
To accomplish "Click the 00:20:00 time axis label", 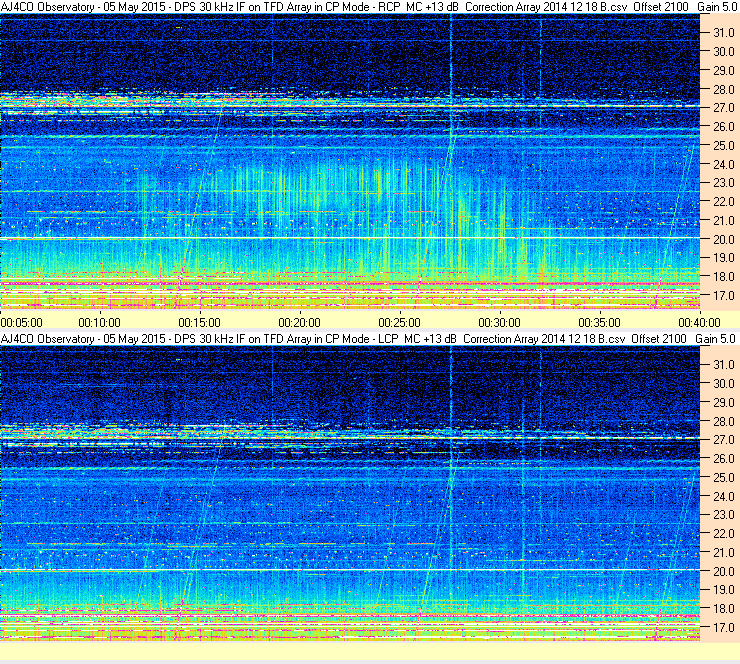I will [300, 323].
